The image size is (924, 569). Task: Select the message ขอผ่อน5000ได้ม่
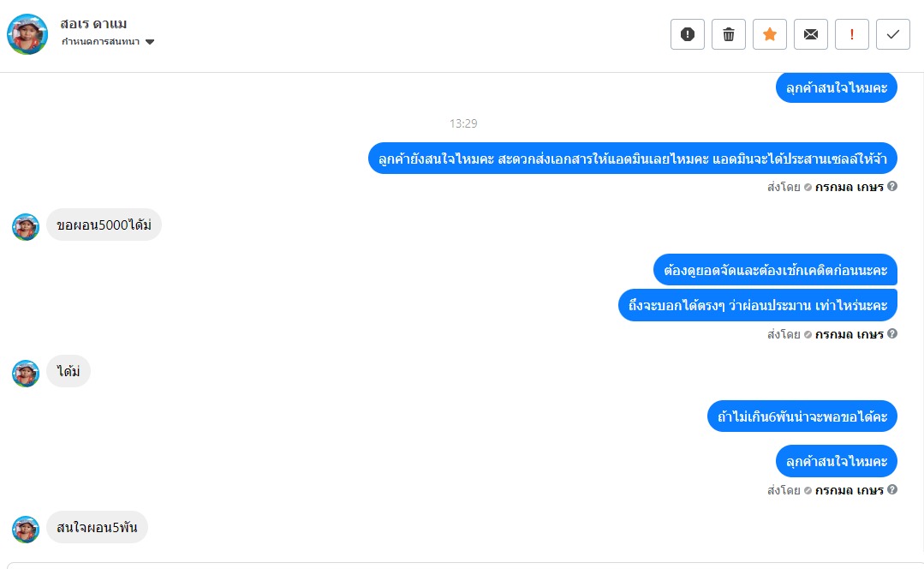coord(104,225)
